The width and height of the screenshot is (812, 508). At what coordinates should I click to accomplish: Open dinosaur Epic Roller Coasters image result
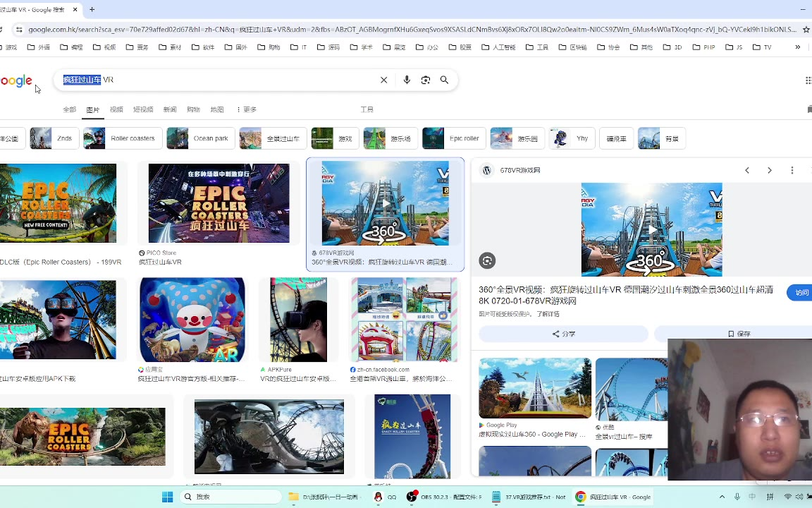pos(83,437)
